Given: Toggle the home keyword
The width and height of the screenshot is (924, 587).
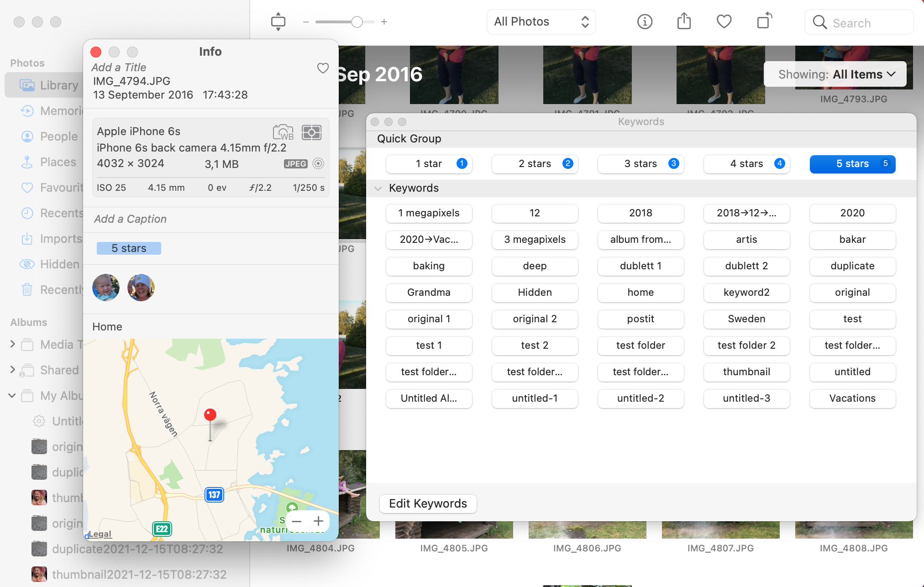Looking at the screenshot, I should 640,293.
